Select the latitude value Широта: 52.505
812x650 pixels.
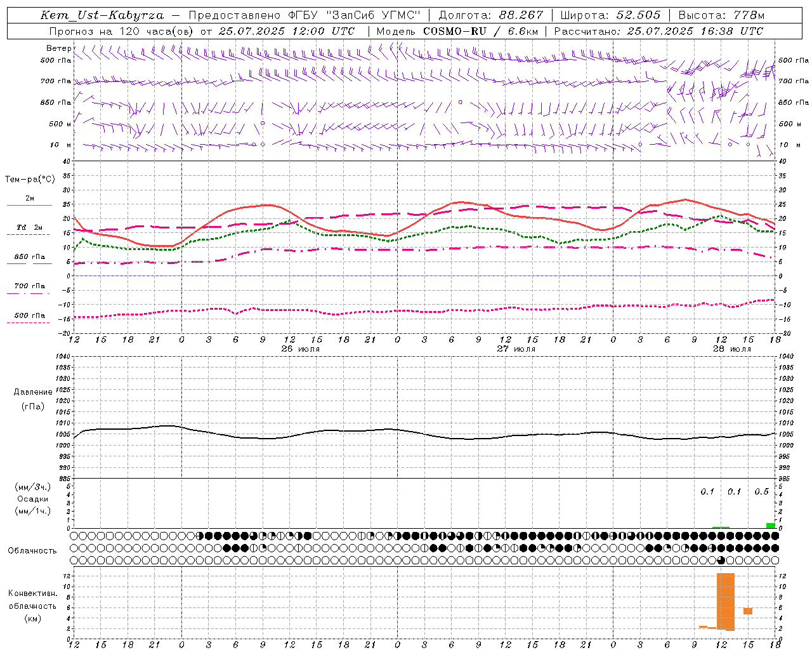pos(610,15)
